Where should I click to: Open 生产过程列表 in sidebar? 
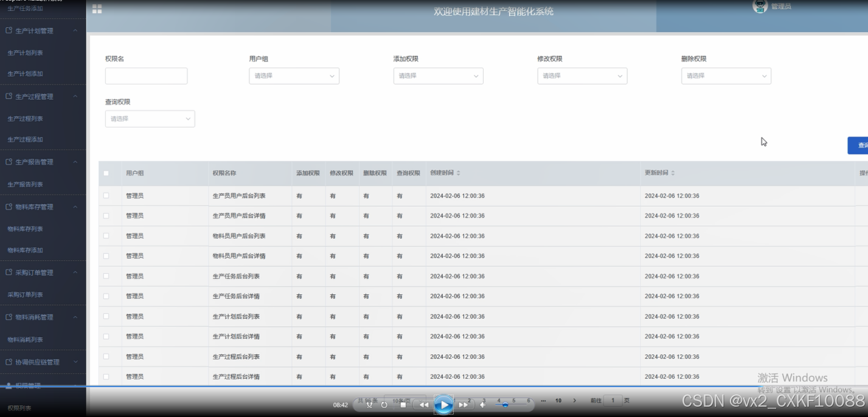pos(25,119)
